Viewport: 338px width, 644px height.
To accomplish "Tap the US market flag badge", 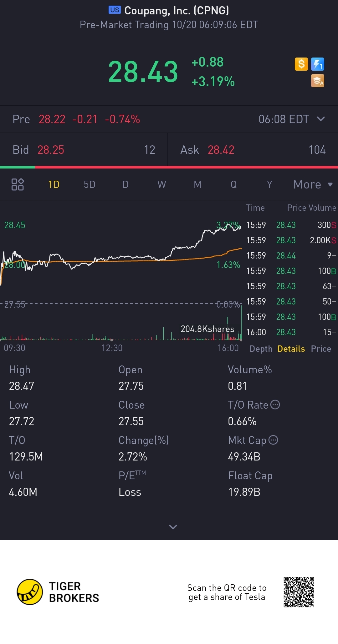I will (115, 10).
